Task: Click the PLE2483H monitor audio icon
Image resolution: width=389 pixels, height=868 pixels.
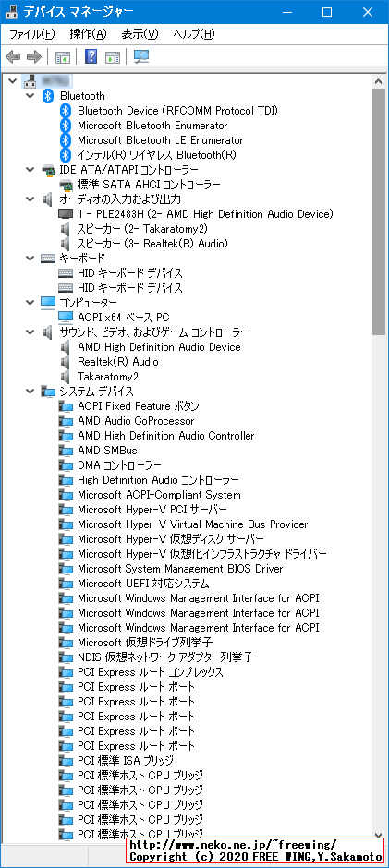Action: tap(66, 213)
